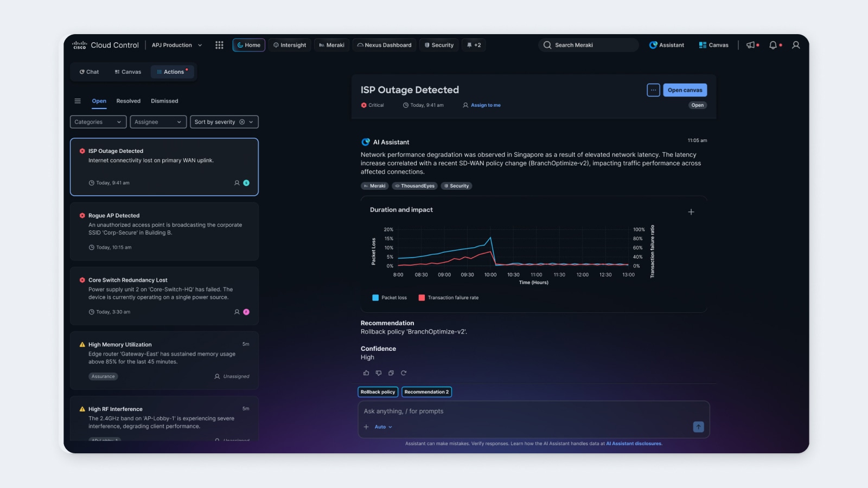The height and width of the screenshot is (488, 868).
Task: Click the Transaction failure rate legend swatch
Action: [422, 298]
